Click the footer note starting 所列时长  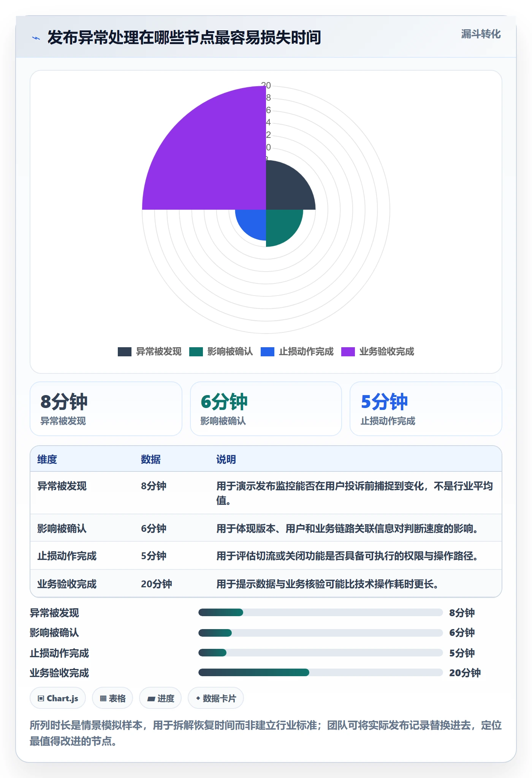pyautogui.click(x=266, y=733)
